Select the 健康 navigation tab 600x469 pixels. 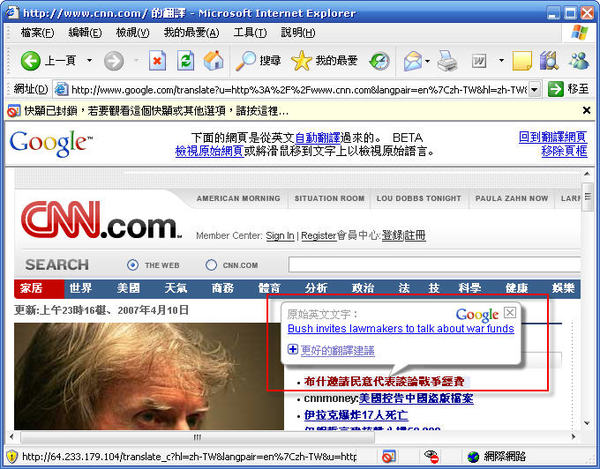click(517, 288)
